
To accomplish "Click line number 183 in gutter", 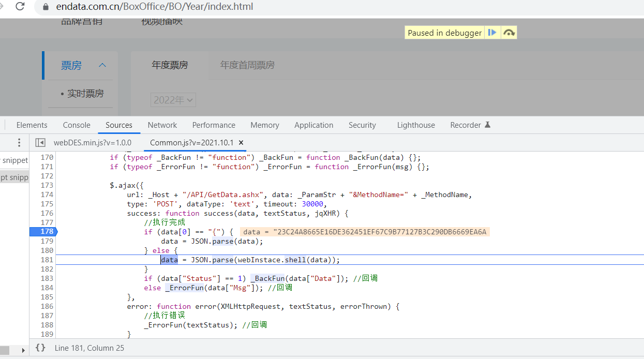I will [47, 278].
